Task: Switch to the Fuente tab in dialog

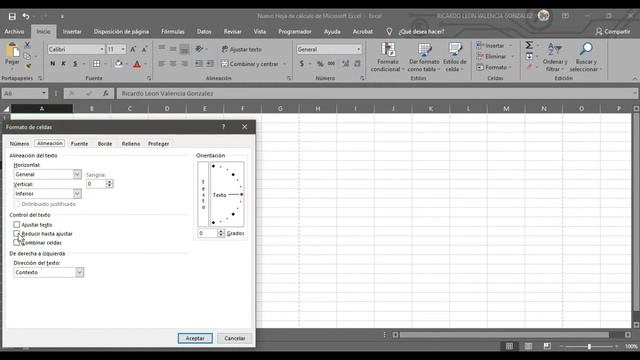Action: click(x=79, y=144)
